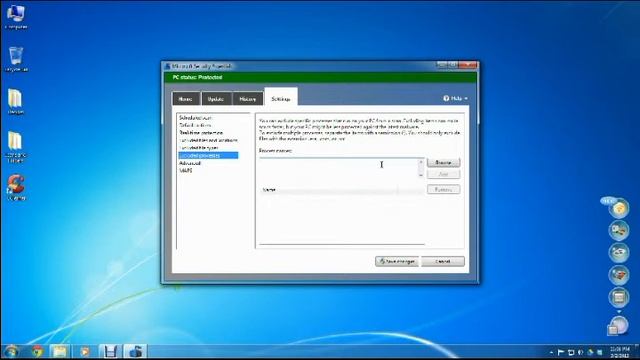Show hidden tray icons arrow
The height and width of the screenshot is (360, 640).
551,352
